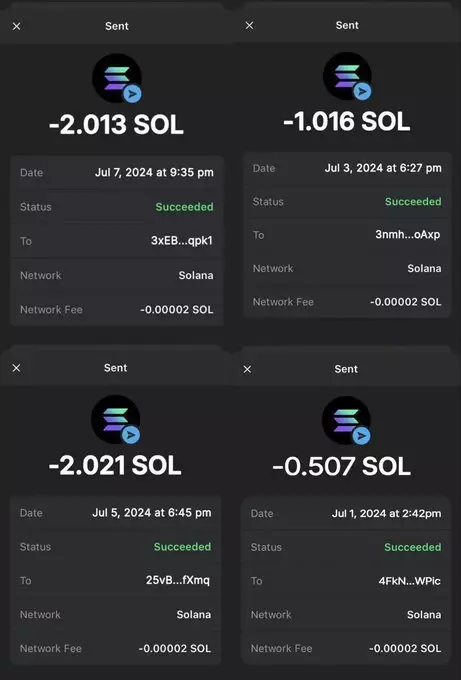Select the Jul 7, 2024 date row
The image size is (461, 680).
(x=117, y=173)
